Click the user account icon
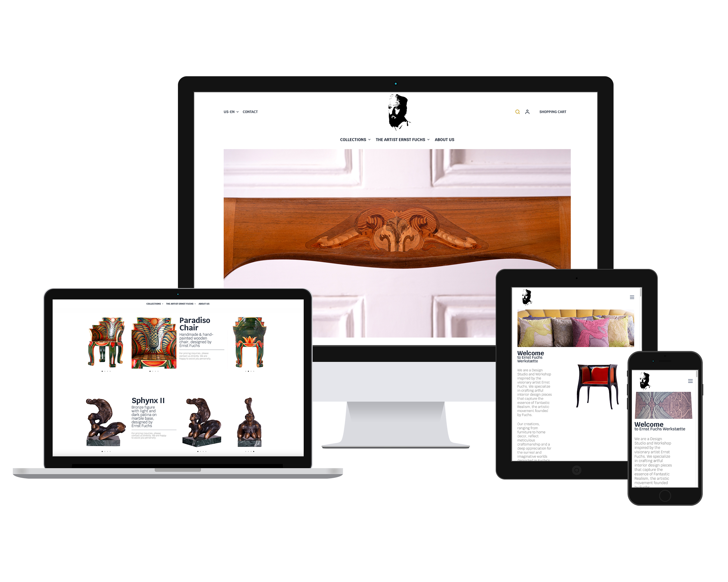 click(x=527, y=112)
